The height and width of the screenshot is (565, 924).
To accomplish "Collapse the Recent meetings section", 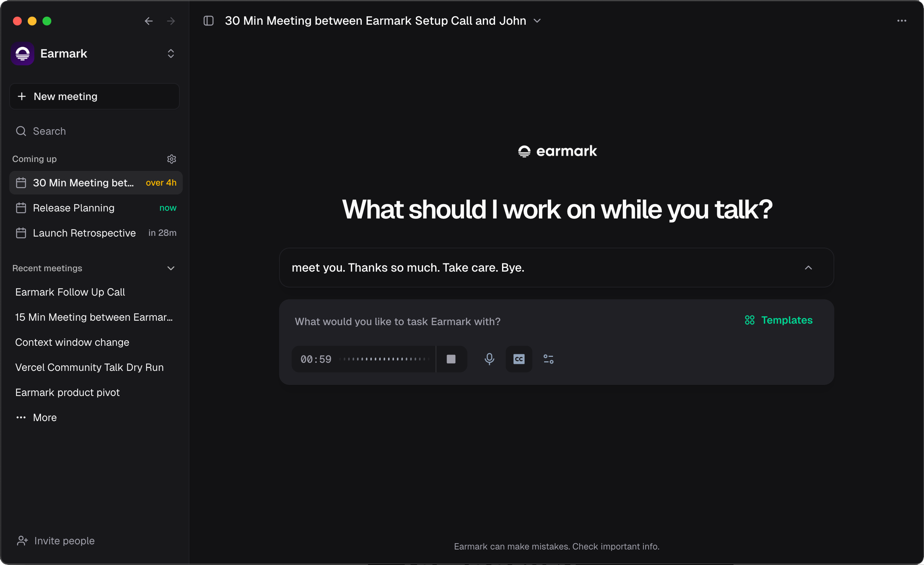I will [171, 268].
